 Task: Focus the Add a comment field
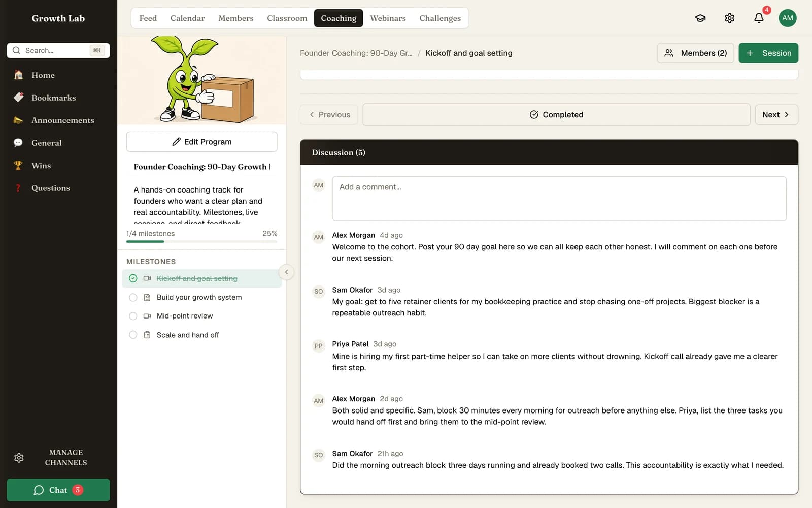click(x=559, y=199)
